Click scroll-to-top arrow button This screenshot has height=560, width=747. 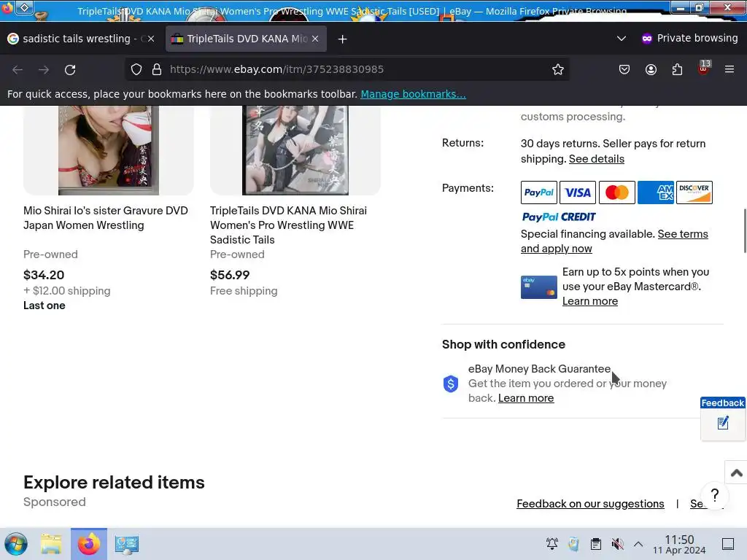tap(736, 472)
